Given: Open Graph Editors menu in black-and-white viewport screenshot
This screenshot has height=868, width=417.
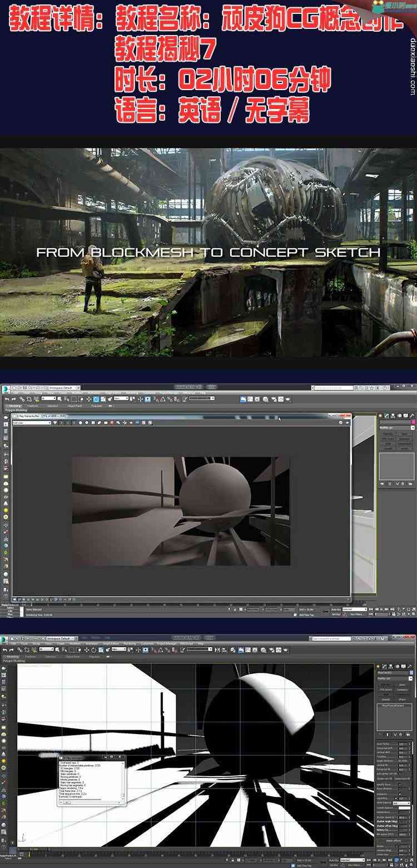Looking at the screenshot, I should click(112, 643).
